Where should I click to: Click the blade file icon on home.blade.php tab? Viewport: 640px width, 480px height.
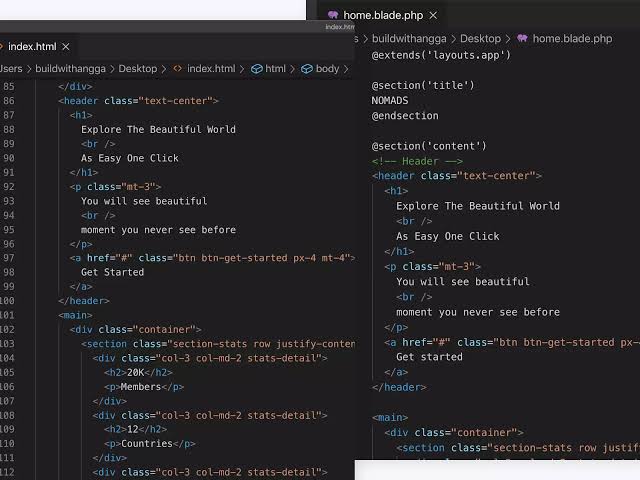tap(333, 15)
